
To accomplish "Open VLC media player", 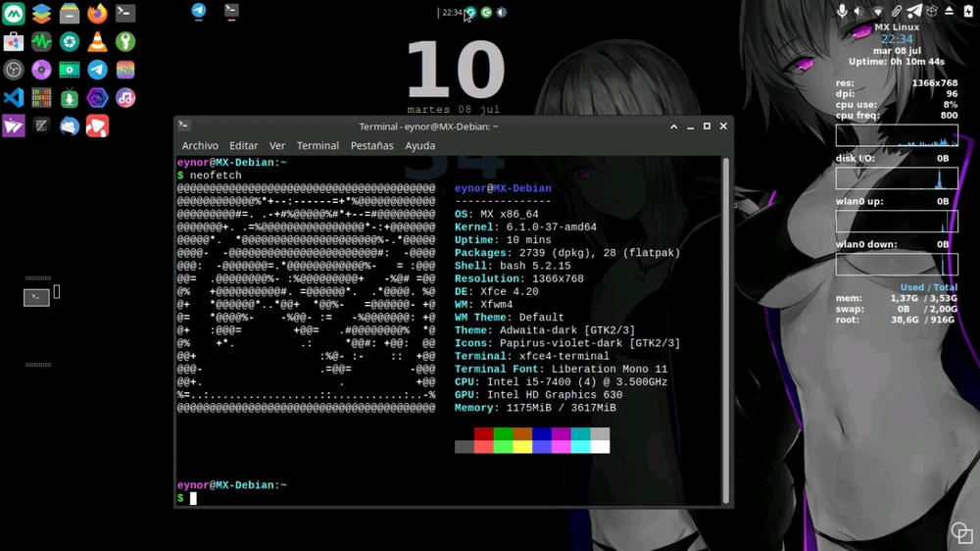I will click(97, 42).
